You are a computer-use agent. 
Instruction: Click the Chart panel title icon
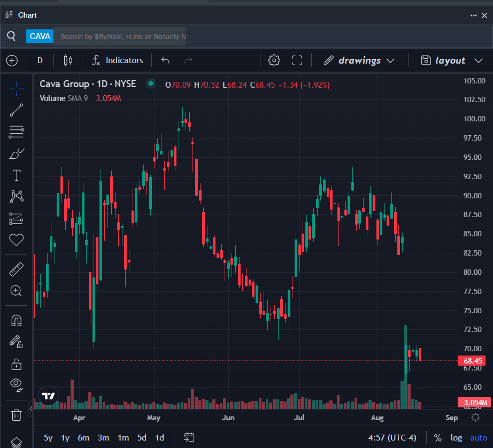click(x=9, y=14)
